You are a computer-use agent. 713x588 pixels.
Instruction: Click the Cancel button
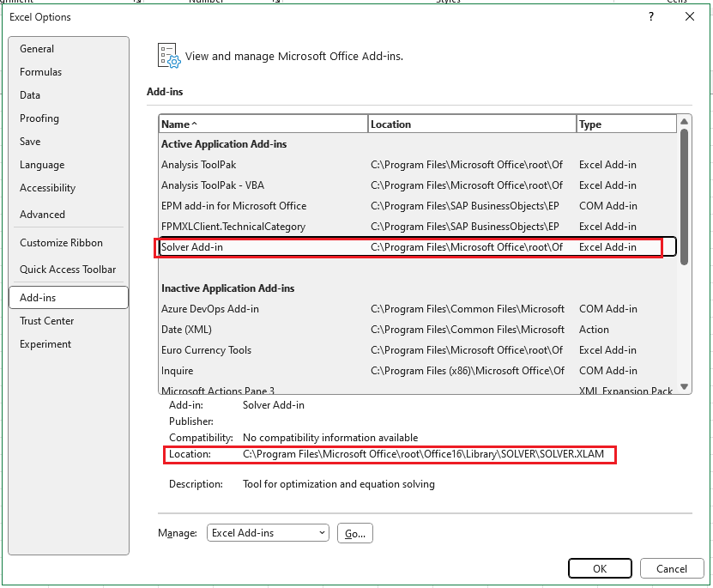672,568
